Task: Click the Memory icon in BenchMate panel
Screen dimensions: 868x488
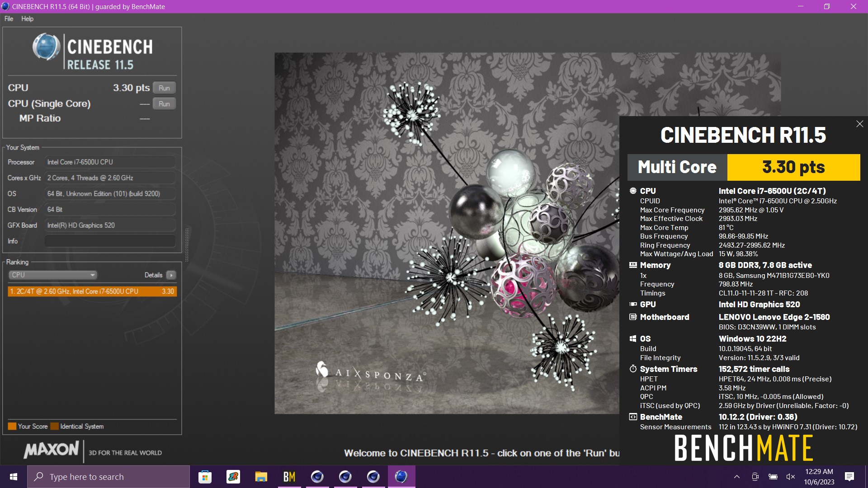Action: (633, 265)
